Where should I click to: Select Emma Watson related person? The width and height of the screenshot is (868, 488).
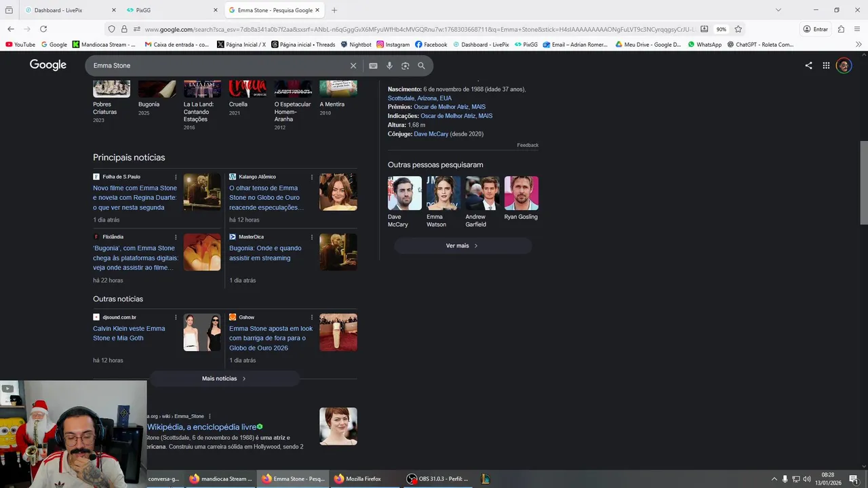443,202
